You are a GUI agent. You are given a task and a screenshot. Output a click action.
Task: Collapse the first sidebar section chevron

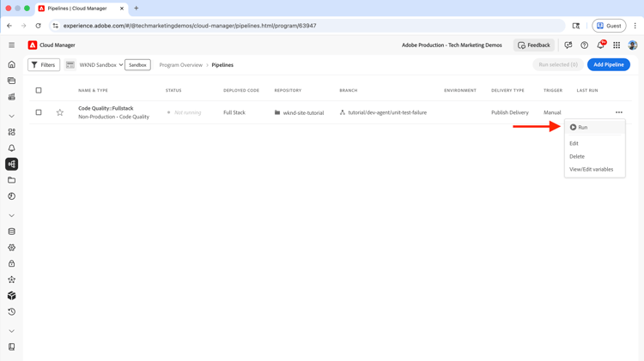click(11, 116)
